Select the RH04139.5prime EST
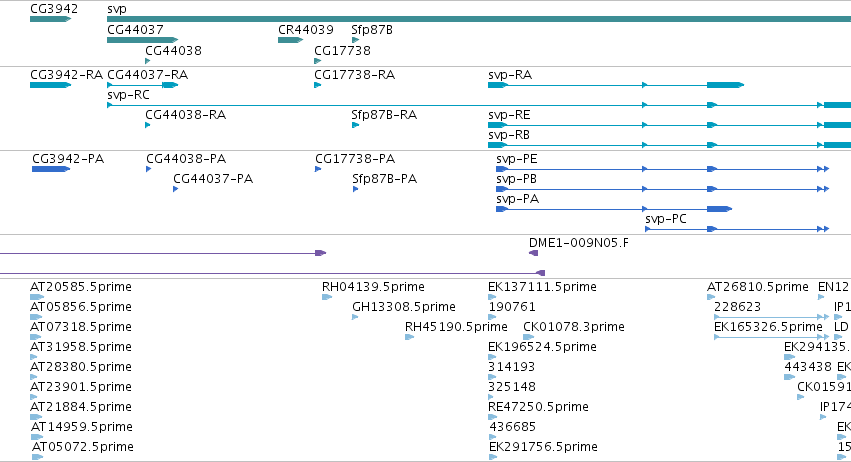 pyautogui.click(x=327, y=297)
